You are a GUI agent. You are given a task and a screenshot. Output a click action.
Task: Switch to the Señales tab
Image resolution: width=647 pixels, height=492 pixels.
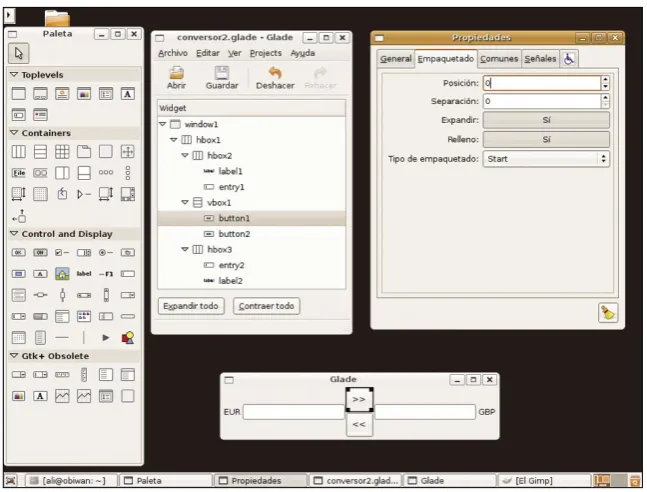coord(540,59)
